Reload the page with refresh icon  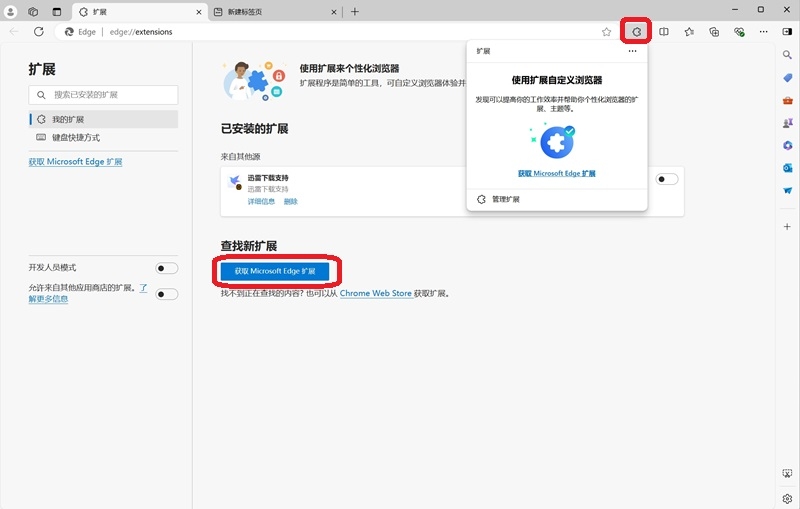39,32
